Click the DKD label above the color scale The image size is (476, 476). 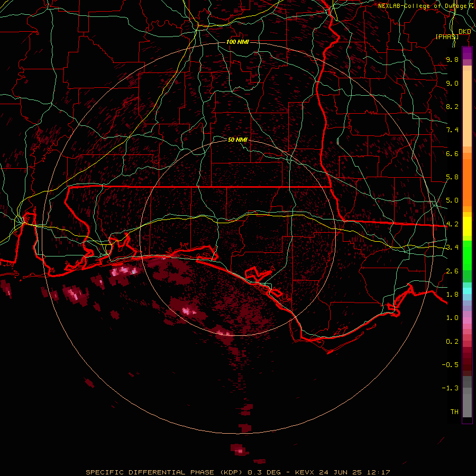pos(464,32)
